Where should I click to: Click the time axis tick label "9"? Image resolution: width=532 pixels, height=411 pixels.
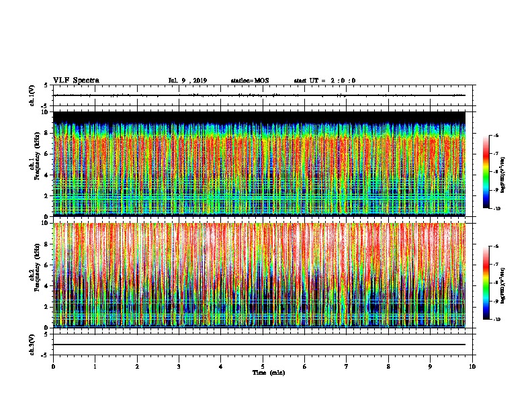(430, 367)
